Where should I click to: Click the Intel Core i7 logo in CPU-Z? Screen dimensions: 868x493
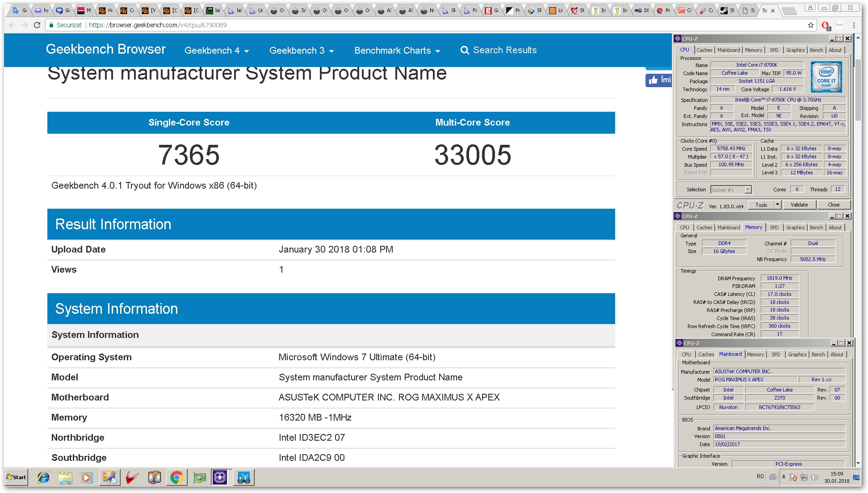[x=826, y=77]
